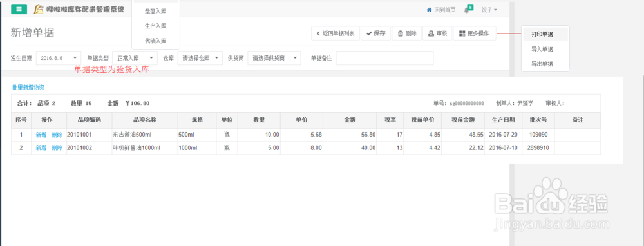Click amount cell 56.80

[x=350, y=135]
